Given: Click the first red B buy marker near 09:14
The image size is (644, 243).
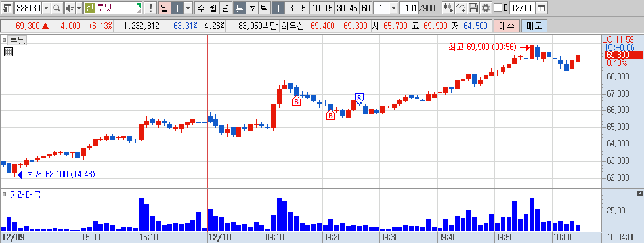Looking at the screenshot, I should point(296,100).
